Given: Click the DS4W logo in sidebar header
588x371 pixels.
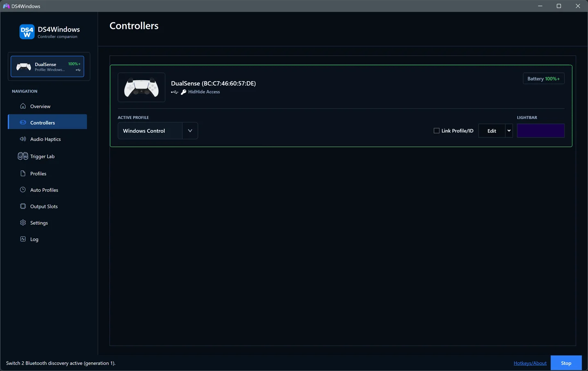Looking at the screenshot, I should coord(27,32).
